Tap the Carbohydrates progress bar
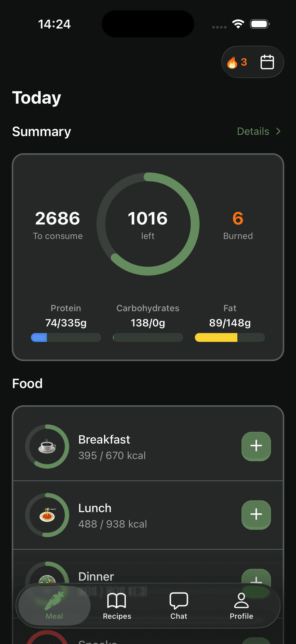 click(x=148, y=337)
